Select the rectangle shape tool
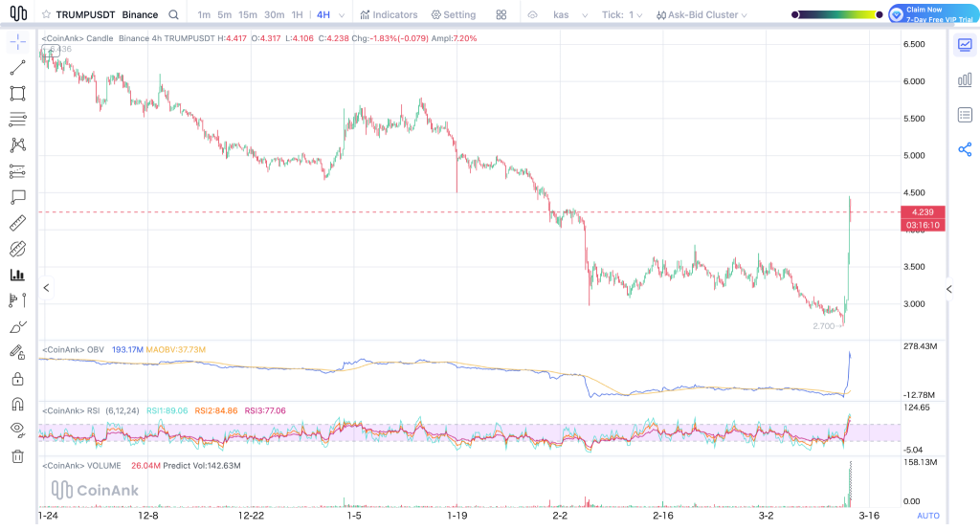Viewport: 980px width, 530px height. coord(17,94)
